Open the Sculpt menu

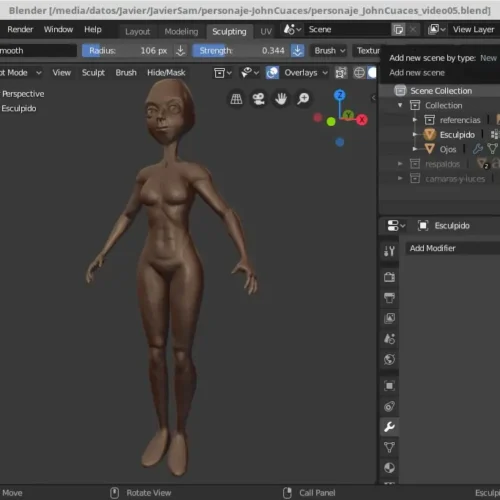[x=93, y=73]
